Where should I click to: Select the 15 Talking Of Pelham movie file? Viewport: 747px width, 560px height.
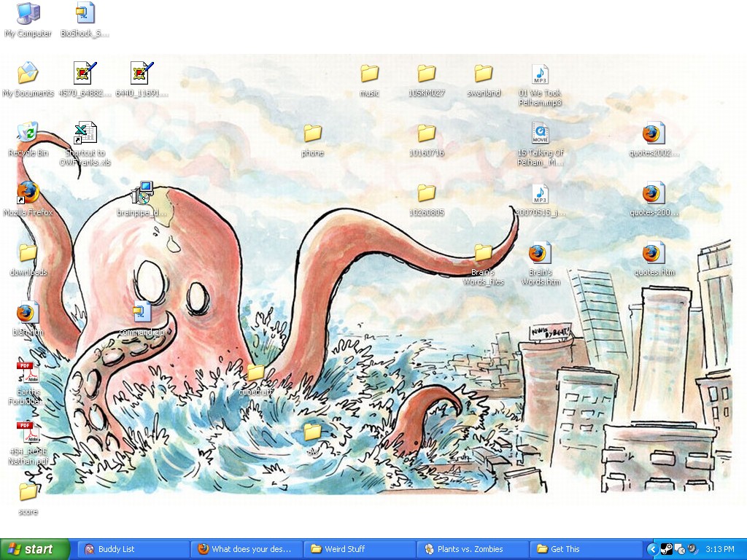tap(540, 133)
